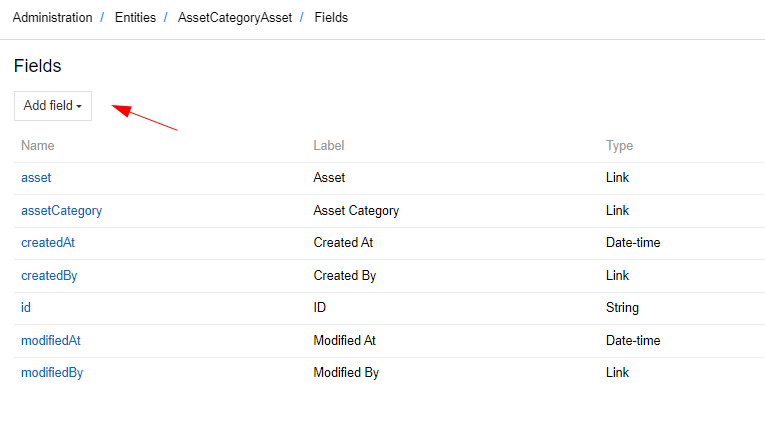Screen dimensions: 765x448
Task: Open the asset field link
Action: [x=36, y=178]
